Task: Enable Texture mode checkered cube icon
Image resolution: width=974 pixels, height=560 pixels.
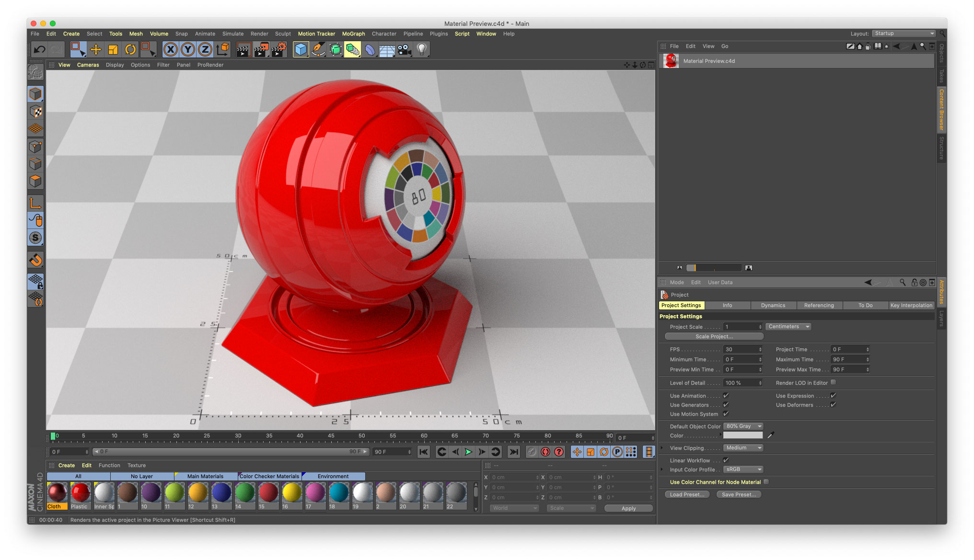Action: tap(35, 112)
